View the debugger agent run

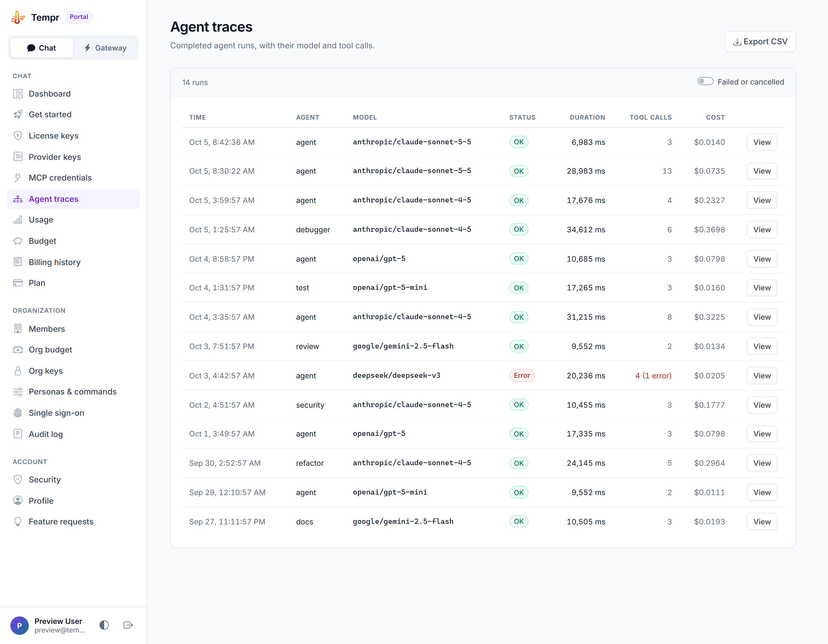(762, 230)
